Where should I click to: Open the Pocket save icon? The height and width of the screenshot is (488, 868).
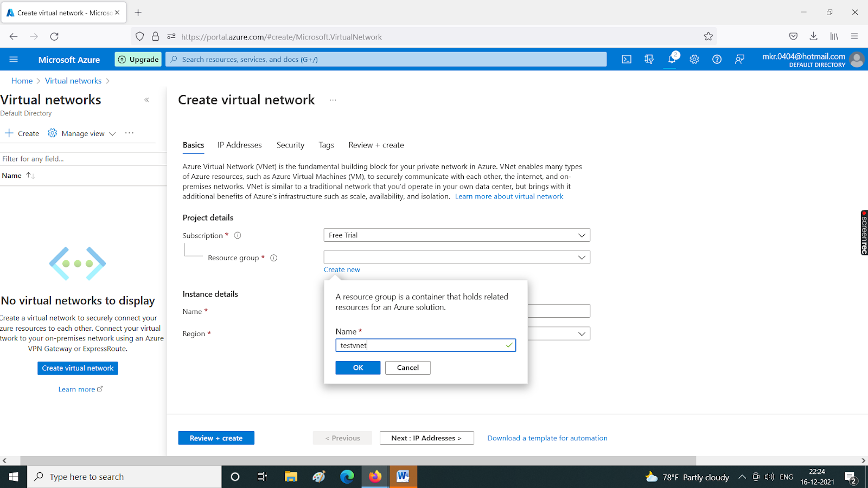pyautogui.click(x=793, y=37)
